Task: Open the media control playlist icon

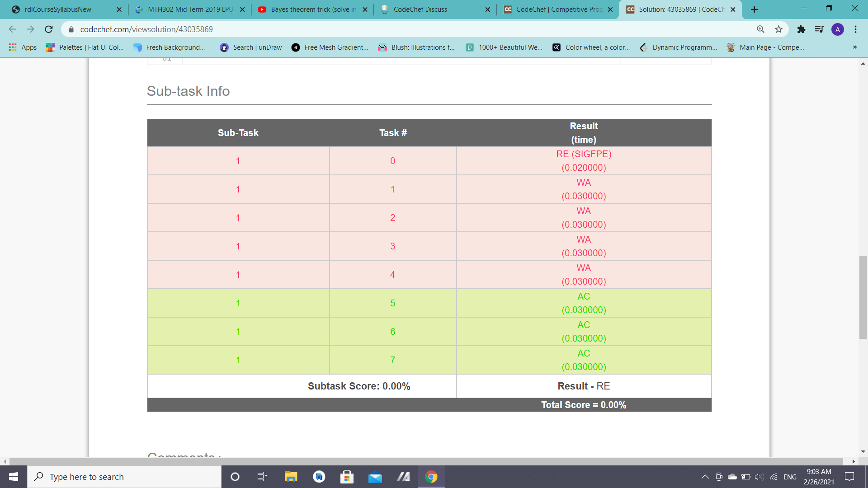Action: click(819, 29)
